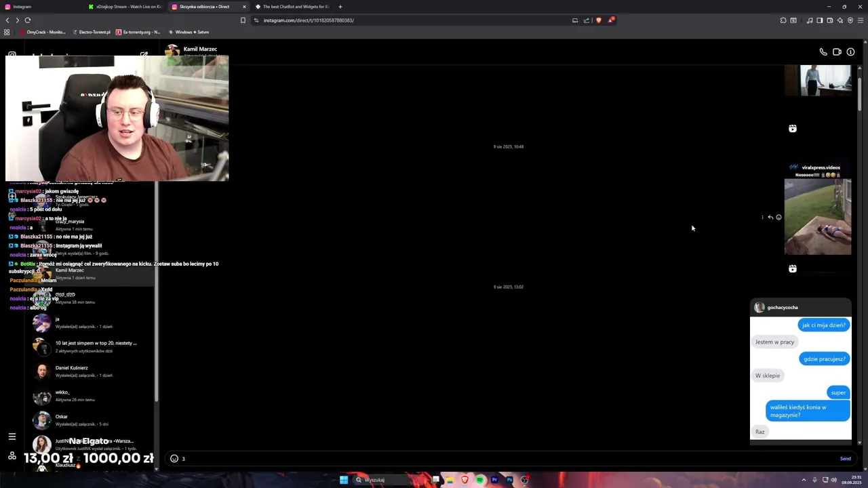Click the Send button
868x488 pixels.
click(x=845, y=459)
